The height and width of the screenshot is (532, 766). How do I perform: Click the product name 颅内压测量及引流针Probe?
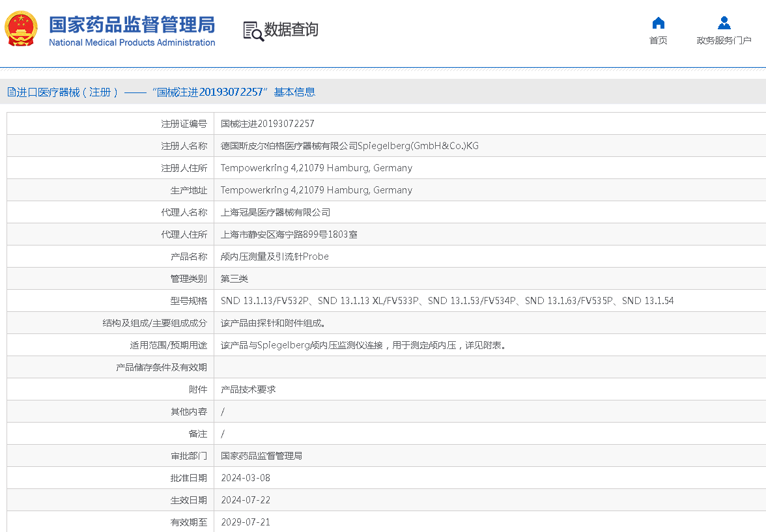(274, 257)
